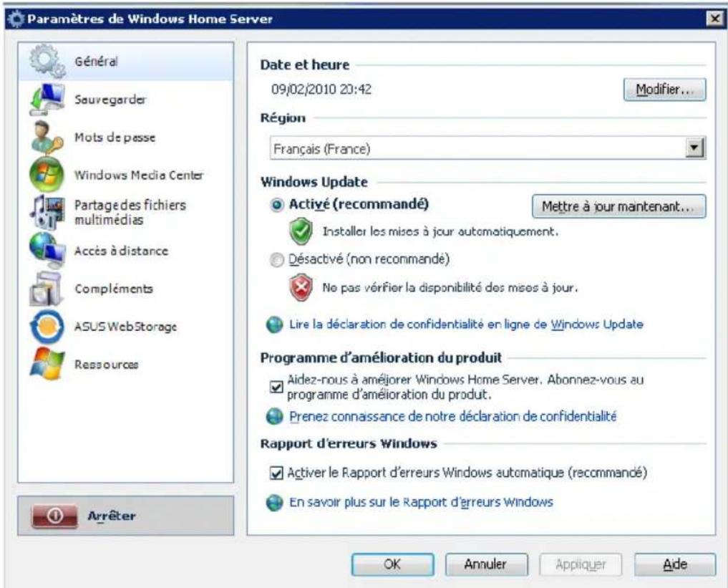Click the green shield check icon

pos(301,232)
